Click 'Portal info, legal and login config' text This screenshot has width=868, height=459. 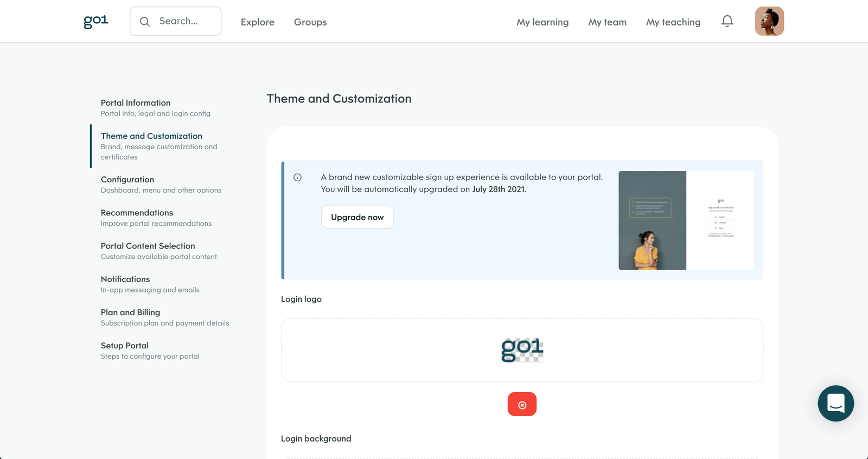156,114
